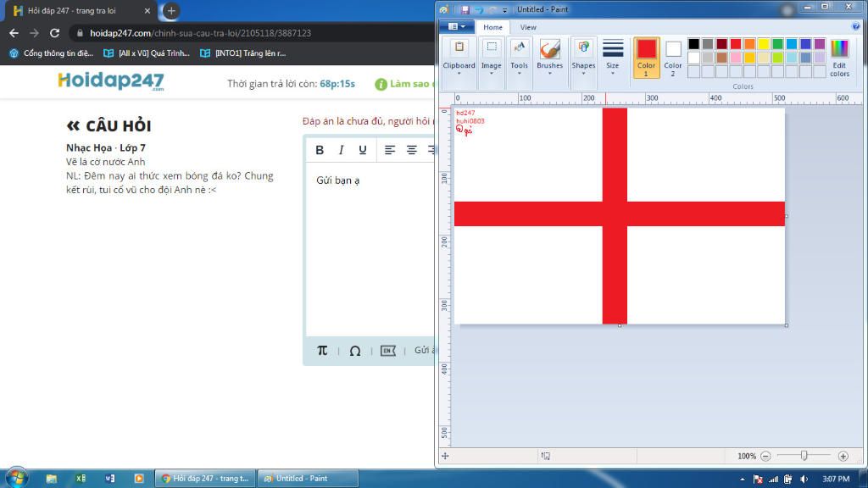Toggle Bold formatting in answer editor

pyautogui.click(x=320, y=150)
